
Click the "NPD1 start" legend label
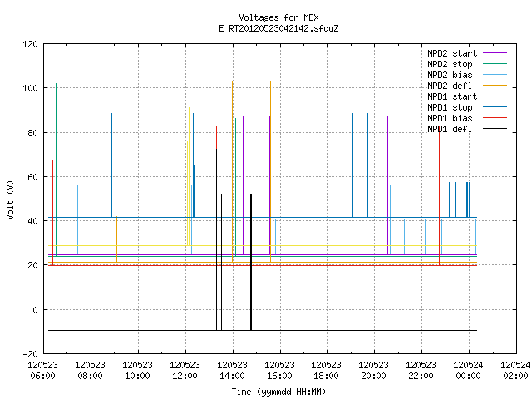click(x=452, y=96)
